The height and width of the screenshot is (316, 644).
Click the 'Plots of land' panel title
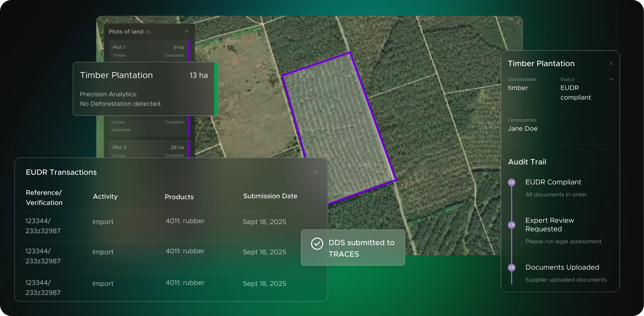click(126, 31)
